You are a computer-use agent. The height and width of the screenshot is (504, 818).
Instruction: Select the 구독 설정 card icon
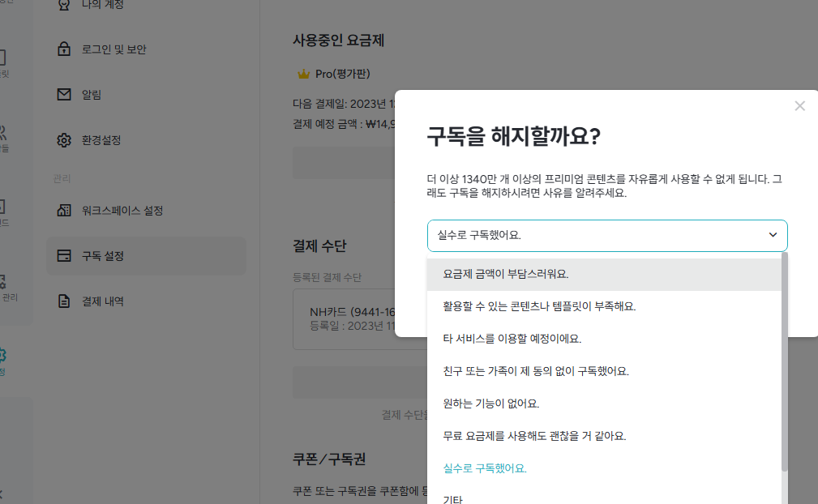click(x=65, y=255)
